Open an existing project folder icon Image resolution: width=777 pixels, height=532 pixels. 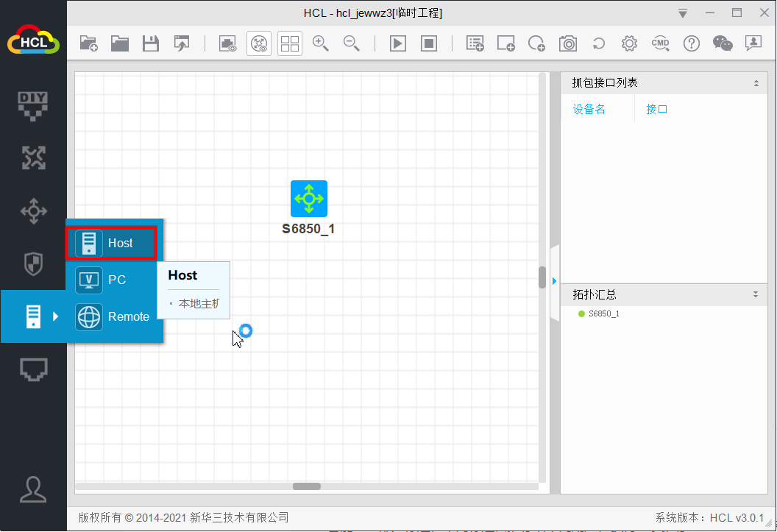[120, 43]
